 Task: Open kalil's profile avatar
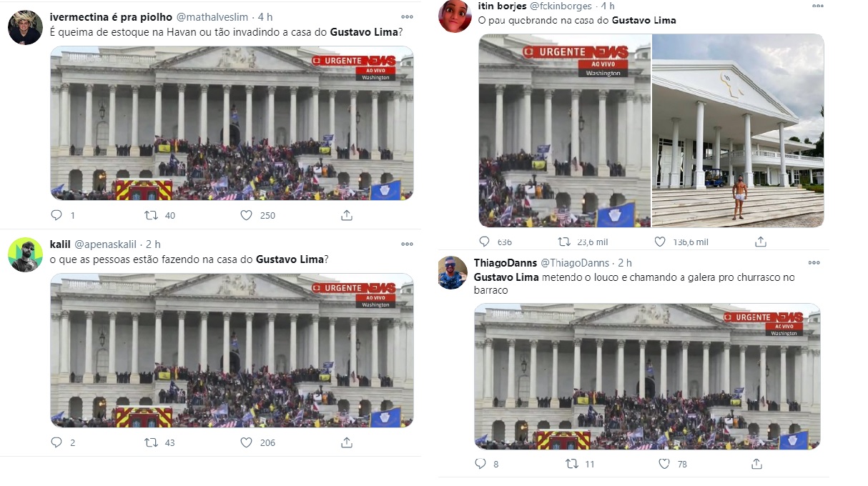click(25, 254)
